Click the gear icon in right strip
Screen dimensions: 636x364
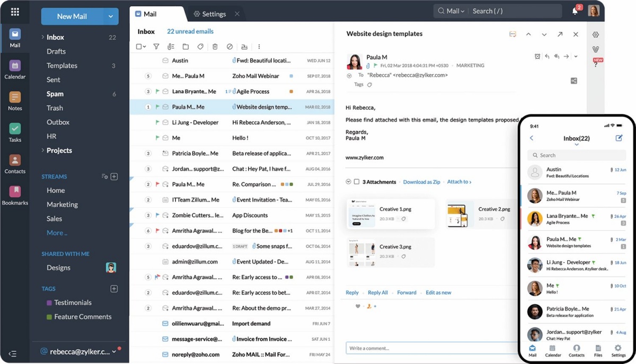click(596, 35)
